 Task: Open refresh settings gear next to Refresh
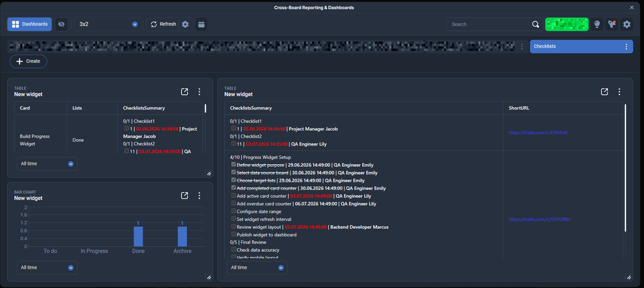coord(185,24)
